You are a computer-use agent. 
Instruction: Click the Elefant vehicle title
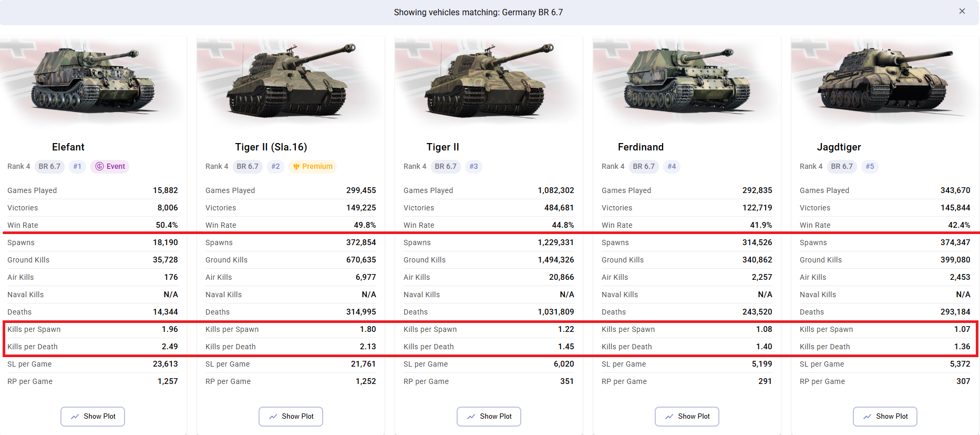click(x=68, y=147)
